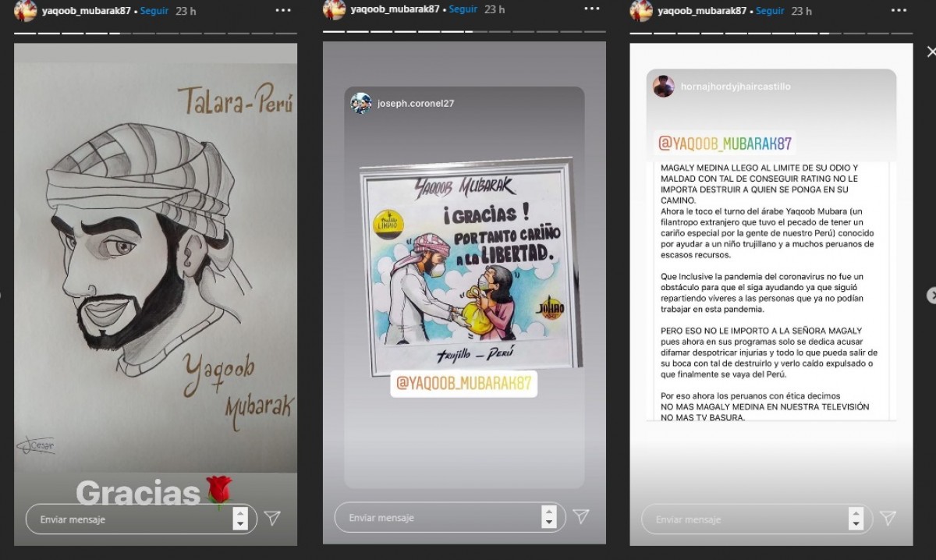
Task: Click message stepper up arrow in the Gracias story
Action: click(x=240, y=512)
